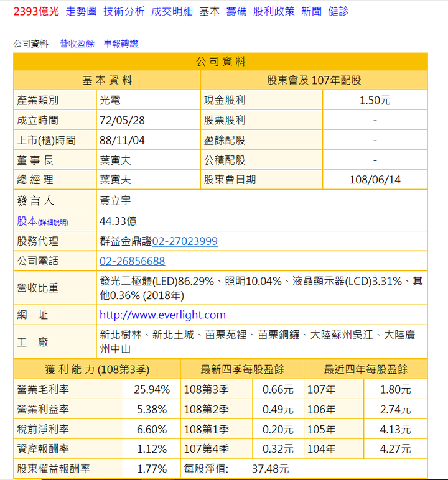Open the 技術分析 tab
This screenshot has width=448, height=480.
coord(124,11)
